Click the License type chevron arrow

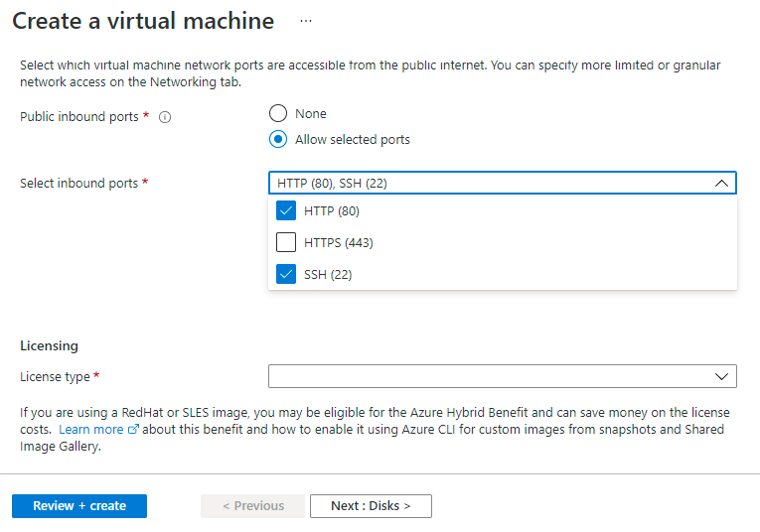pyautogui.click(x=721, y=377)
